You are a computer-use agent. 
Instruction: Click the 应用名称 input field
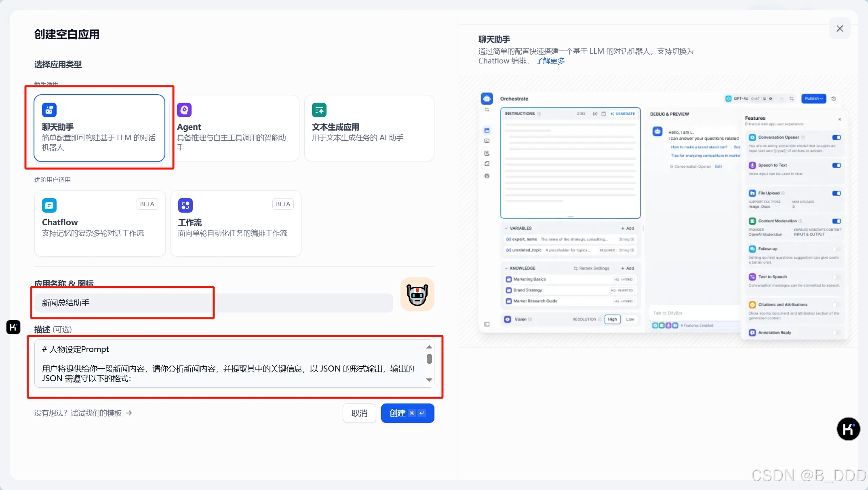coord(213,303)
